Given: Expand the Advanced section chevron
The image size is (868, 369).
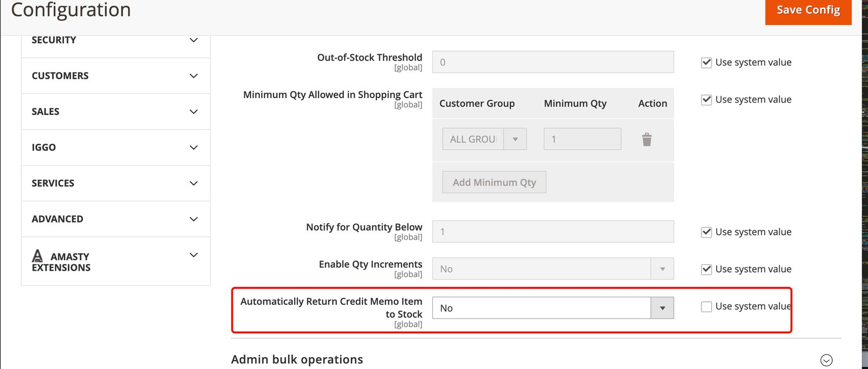Looking at the screenshot, I should tap(194, 219).
